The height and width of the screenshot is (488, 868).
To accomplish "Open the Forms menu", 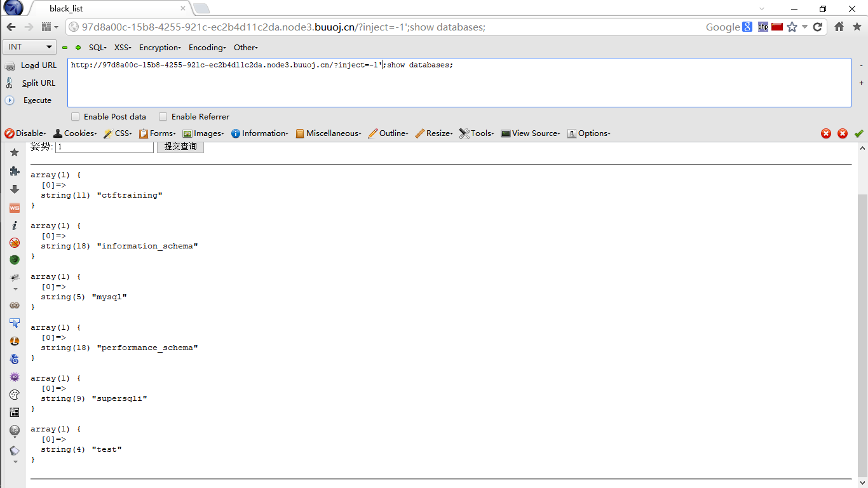I will pos(158,133).
